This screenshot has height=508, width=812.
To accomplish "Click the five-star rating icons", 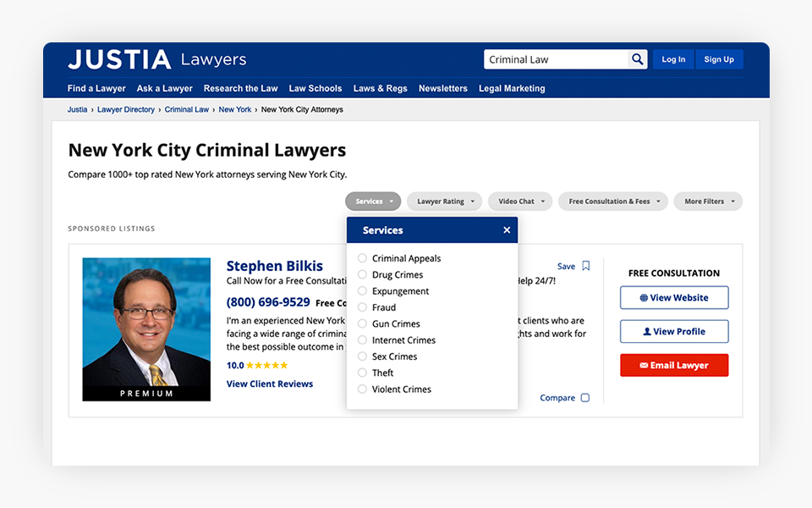I will pos(267,366).
